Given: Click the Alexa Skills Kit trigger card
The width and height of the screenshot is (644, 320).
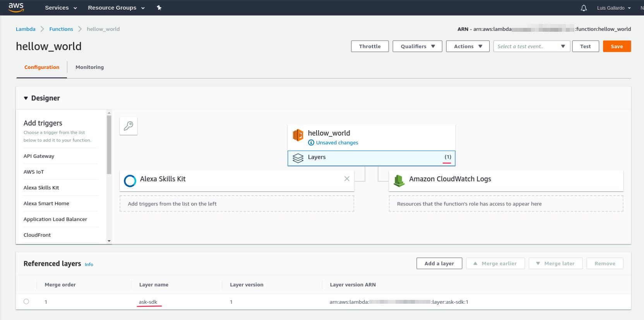Looking at the screenshot, I should (237, 181).
